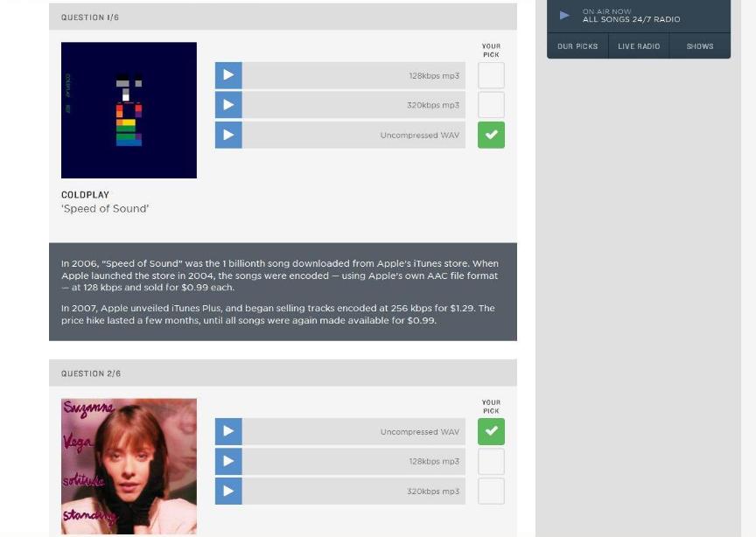This screenshot has width=756, height=537.
Task: Click the Coldplay album cover
Action: [129, 110]
